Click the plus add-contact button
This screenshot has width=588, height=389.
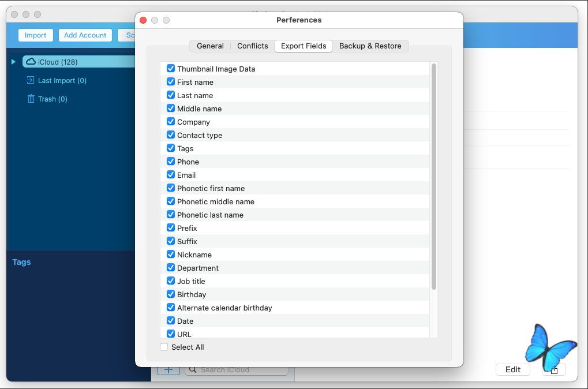tap(168, 370)
